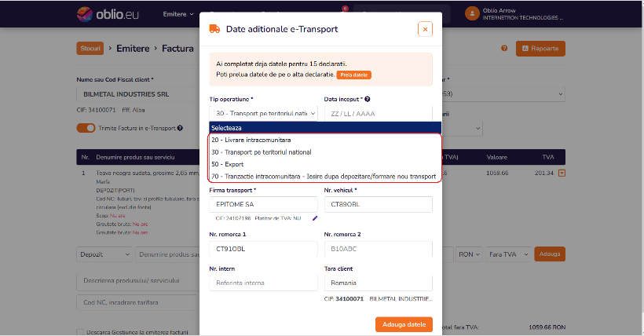Open the RON currency dropdown
The height and width of the screenshot is (336, 644).
coord(469,254)
